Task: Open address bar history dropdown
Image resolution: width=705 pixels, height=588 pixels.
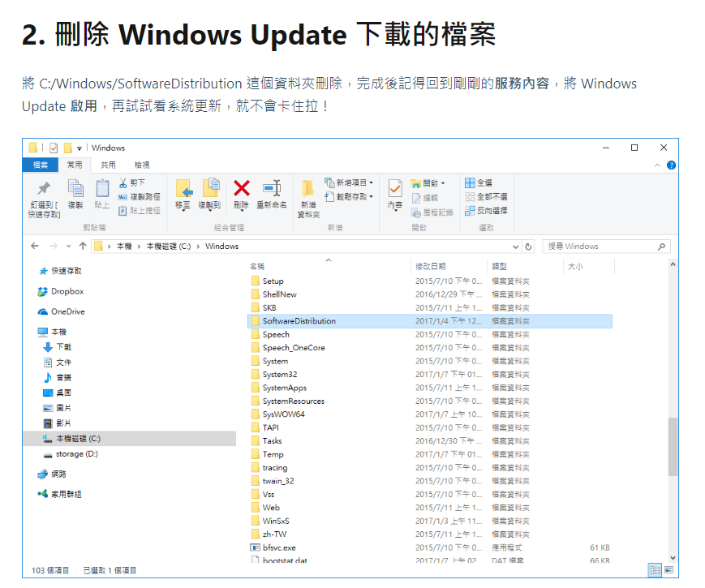Action: [x=515, y=247]
